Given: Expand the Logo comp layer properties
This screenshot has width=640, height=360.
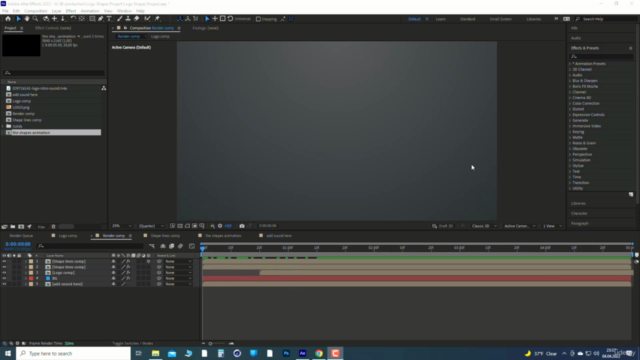Looking at the screenshot, I should click(x=26, y=273).
